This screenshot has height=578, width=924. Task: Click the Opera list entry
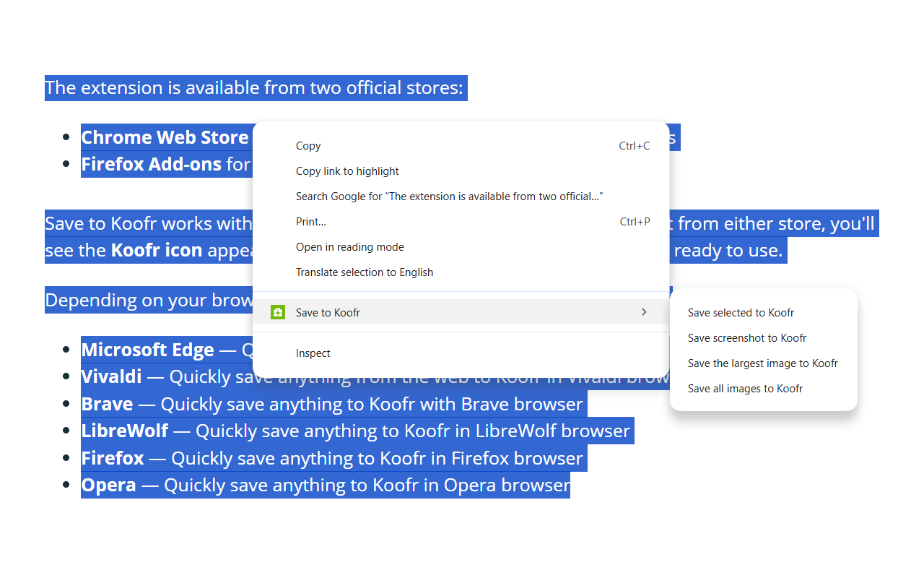click(x=325, y=485)
